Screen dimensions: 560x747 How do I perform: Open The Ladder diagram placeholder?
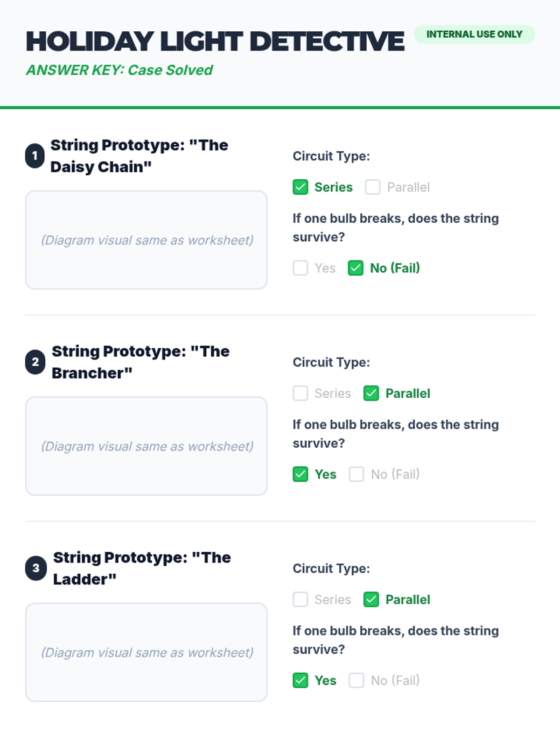tap(147, 652)
